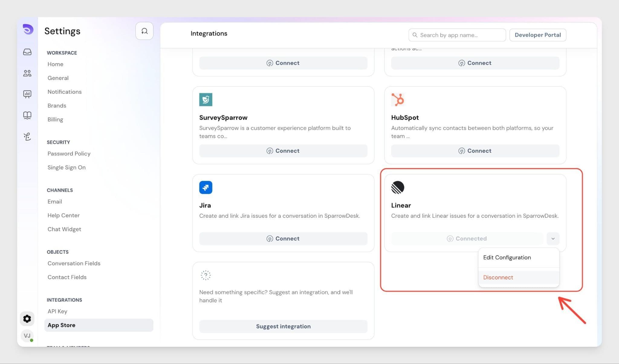
Task: Open the contacts people icon
Action: tap(27, 73)
